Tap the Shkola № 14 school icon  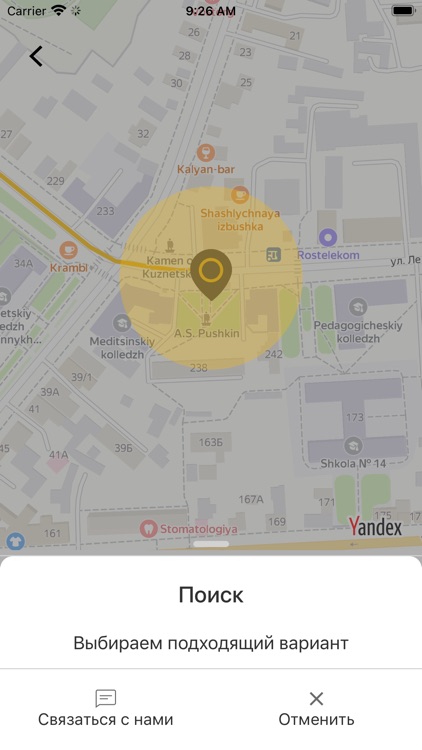[353, 446]
